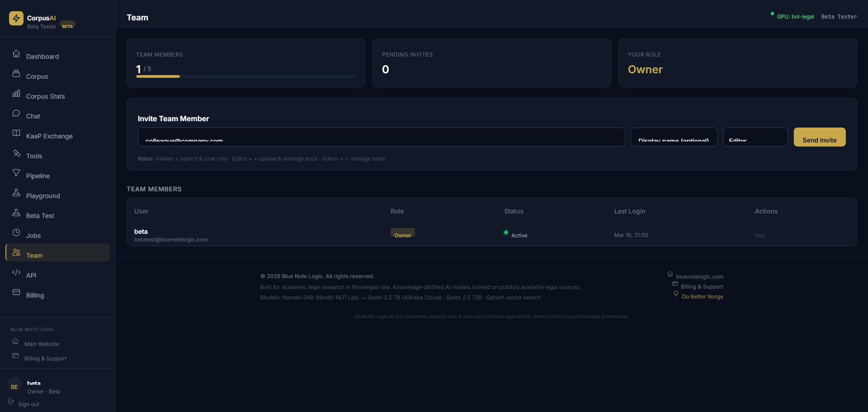Click the Display name optional field
This screenshot has width=868, height=412.
[x=674, y=137]
